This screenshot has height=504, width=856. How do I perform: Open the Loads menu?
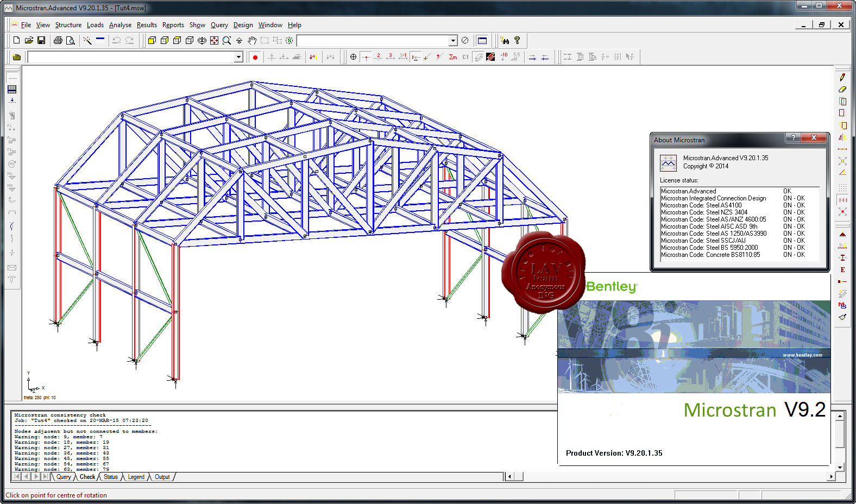pos(95,25)
